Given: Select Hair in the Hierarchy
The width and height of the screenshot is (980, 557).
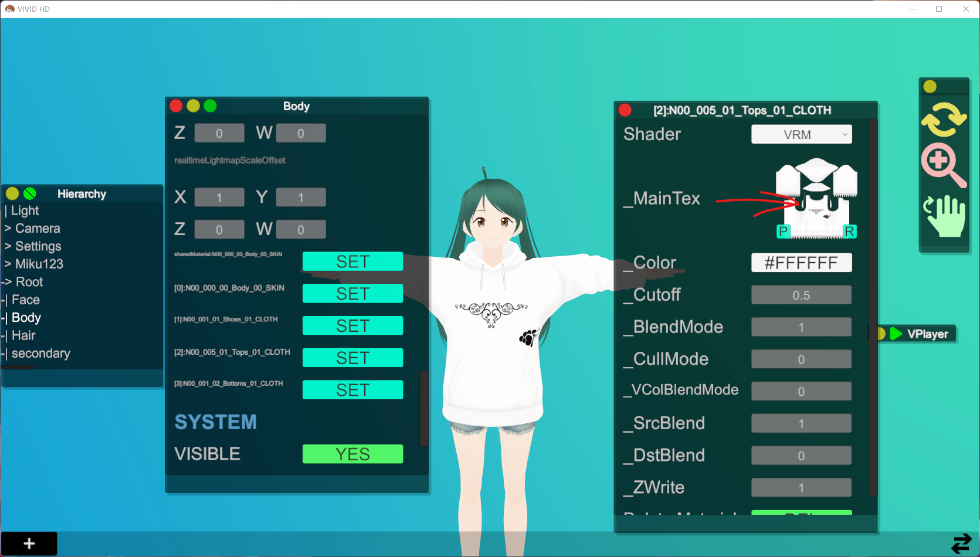Looking at the screenshot, I should (x=23, y=335).
